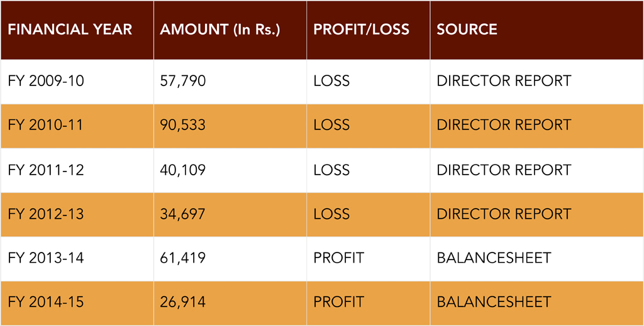Image resolution: width=644 pixels, height=326 pixels.
Task: Click BALANCESHEET in the FY 2014-15 row
Action: pyautogui.click(x=494, y=302)
